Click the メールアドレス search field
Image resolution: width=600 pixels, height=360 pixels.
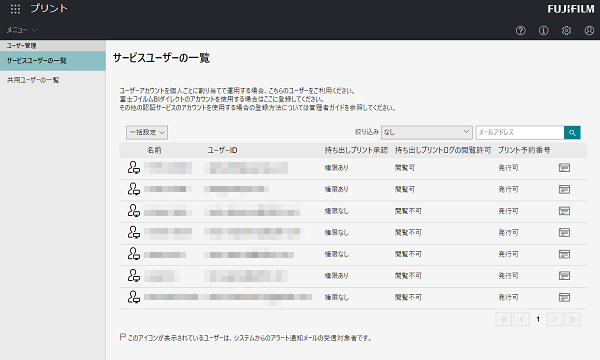520,132
